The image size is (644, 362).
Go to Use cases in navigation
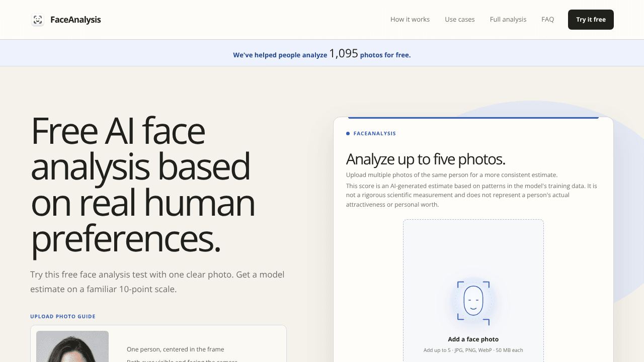(x=460, y=20)
